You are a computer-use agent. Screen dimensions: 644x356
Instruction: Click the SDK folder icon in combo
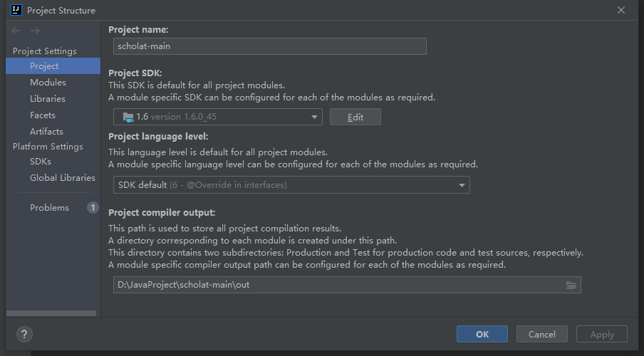(128, 117)
